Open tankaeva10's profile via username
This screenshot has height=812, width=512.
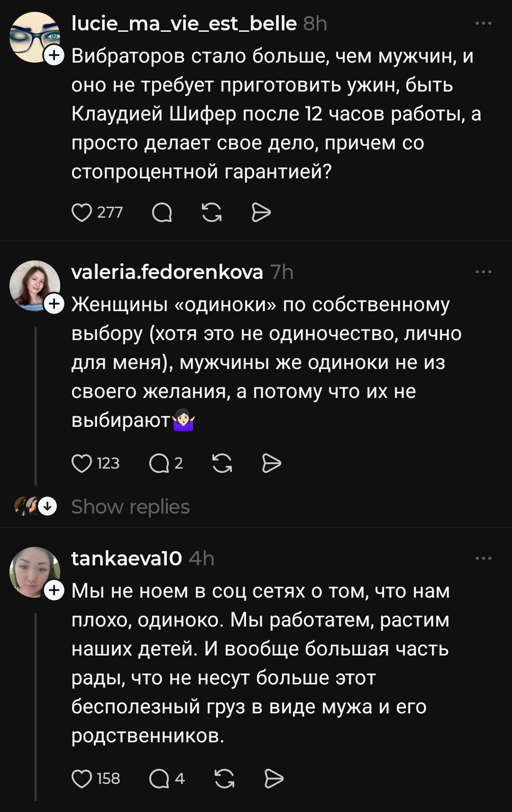tap(127, 559)
